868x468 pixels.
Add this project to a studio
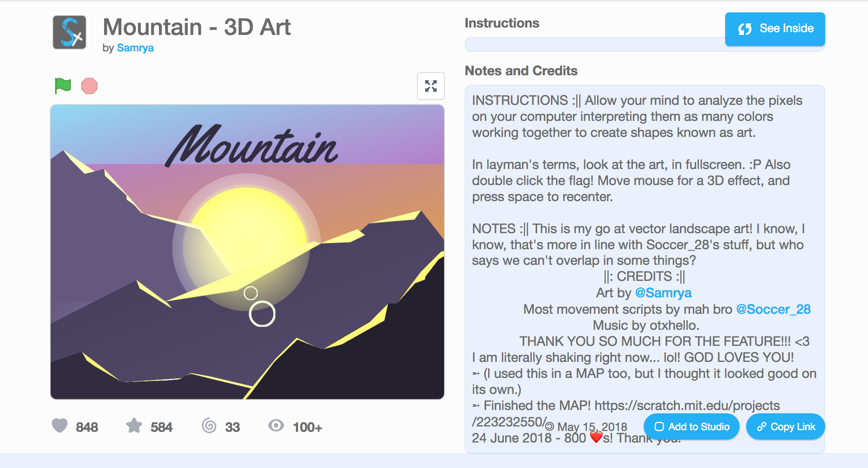[691, 427]
